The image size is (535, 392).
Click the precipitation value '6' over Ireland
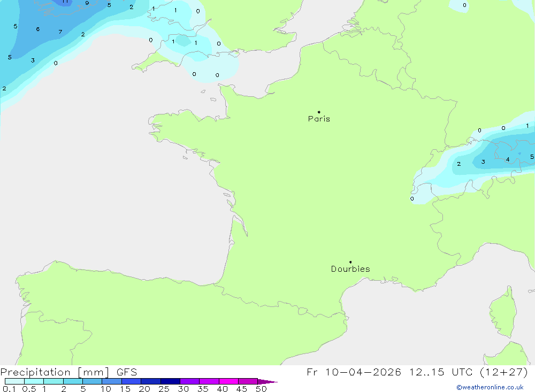point(38,29)
